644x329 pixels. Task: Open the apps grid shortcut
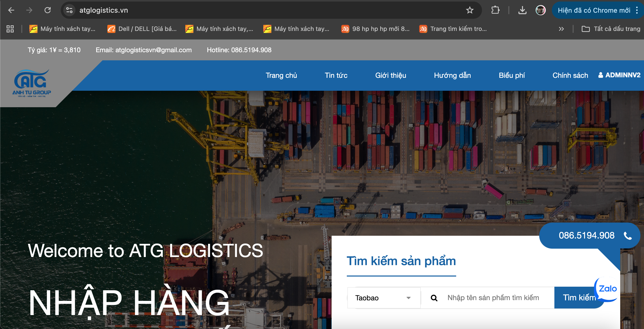click(x=10, y=29)
